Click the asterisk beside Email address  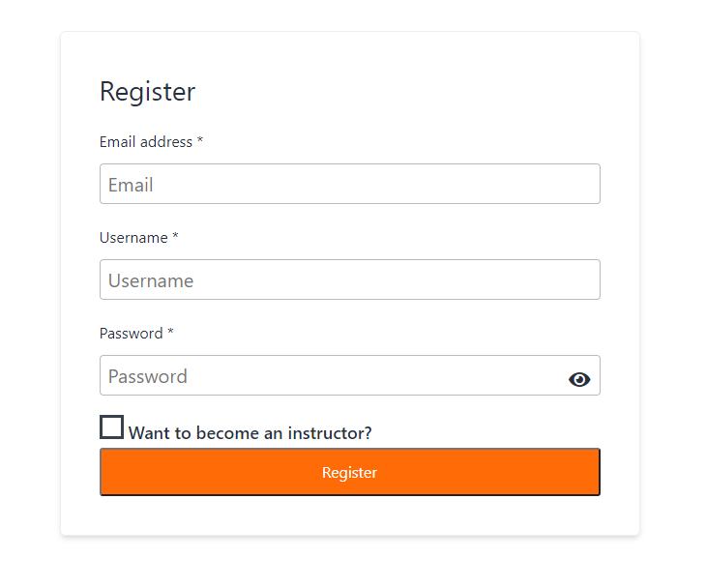pos(200,142)
